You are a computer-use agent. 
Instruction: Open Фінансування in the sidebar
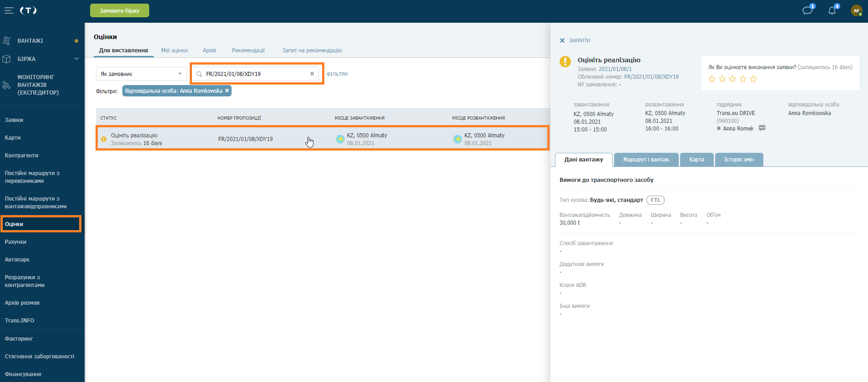[x=23, y=374]
